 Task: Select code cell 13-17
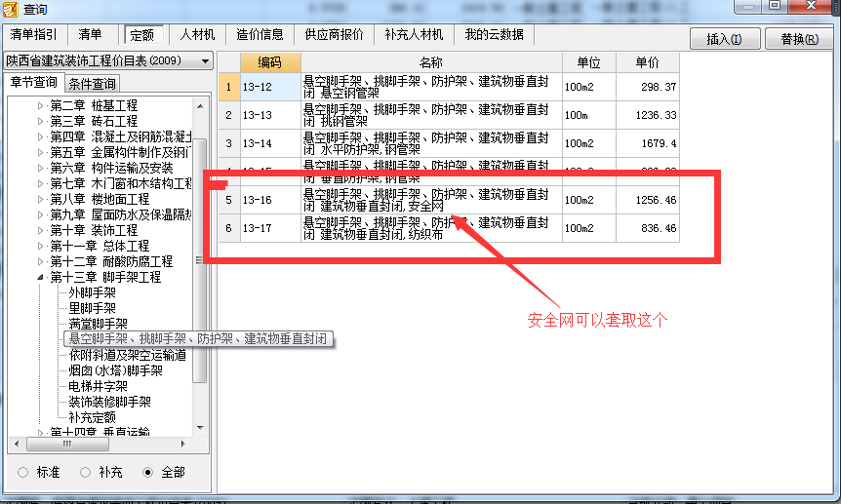click(270, 228)
